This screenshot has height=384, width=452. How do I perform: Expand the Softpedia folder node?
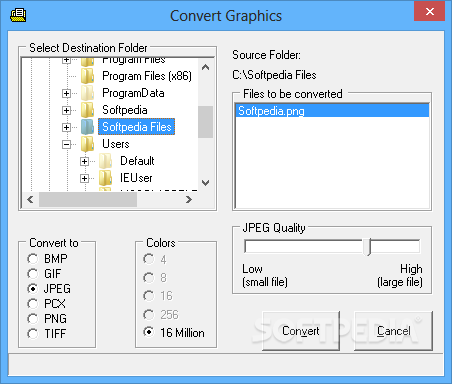(x=66, y=110)
